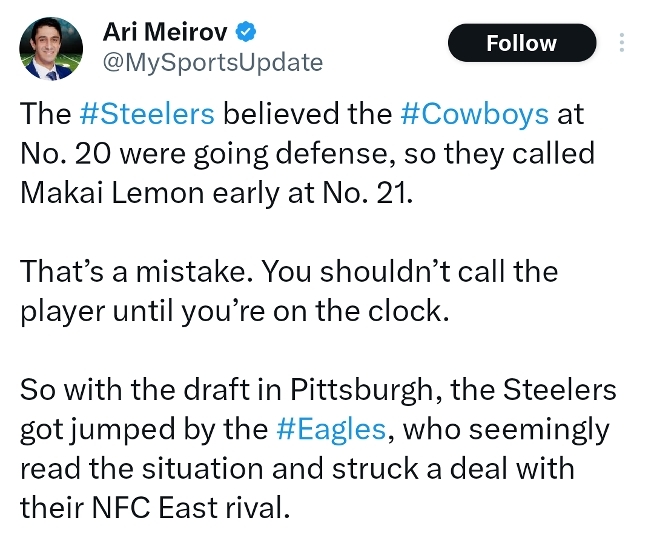This screenshot has width=645, height=535.
Task: Click the phrase "struck a deal with"
Action: pos(453,468)
